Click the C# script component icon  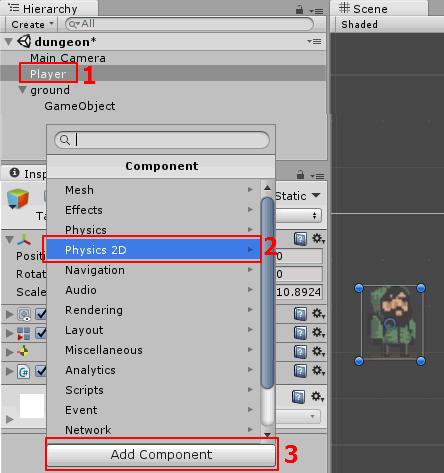[x=24, y=371]
